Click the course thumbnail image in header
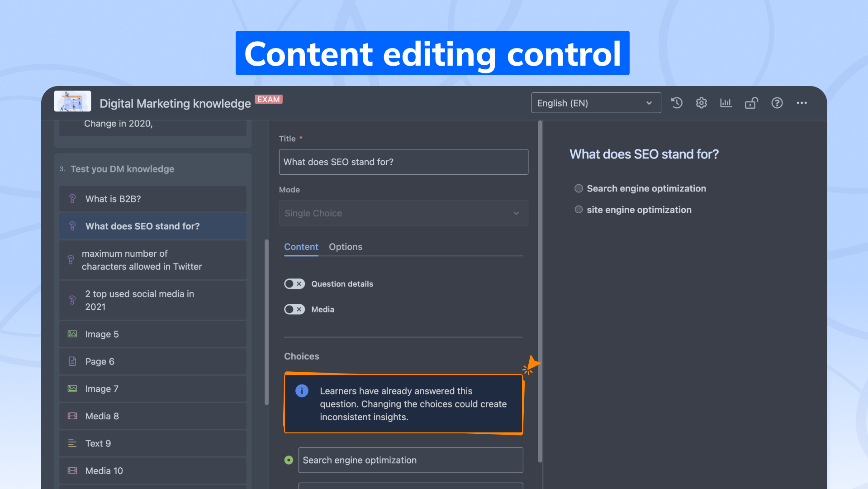 [x=72, y=101]
